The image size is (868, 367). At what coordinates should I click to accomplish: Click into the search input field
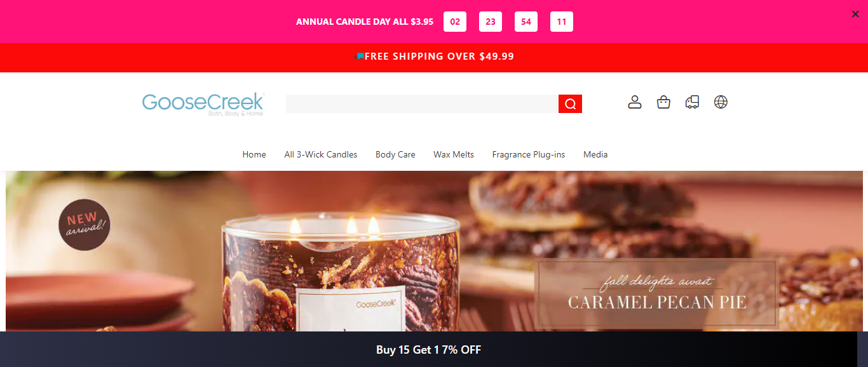point(422,104)
